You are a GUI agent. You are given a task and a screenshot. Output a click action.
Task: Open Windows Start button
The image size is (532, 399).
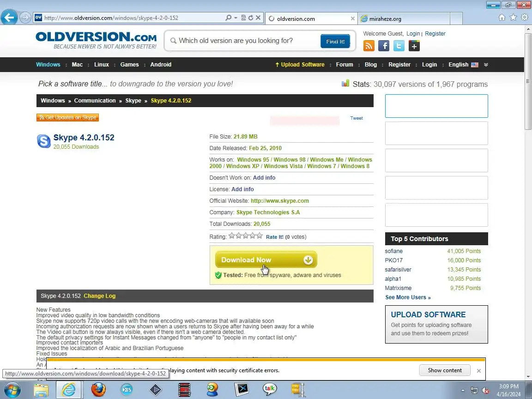[12, 390]
